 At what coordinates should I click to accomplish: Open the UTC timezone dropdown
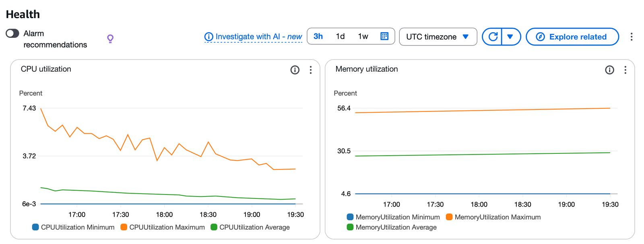(x=438, y=37)
